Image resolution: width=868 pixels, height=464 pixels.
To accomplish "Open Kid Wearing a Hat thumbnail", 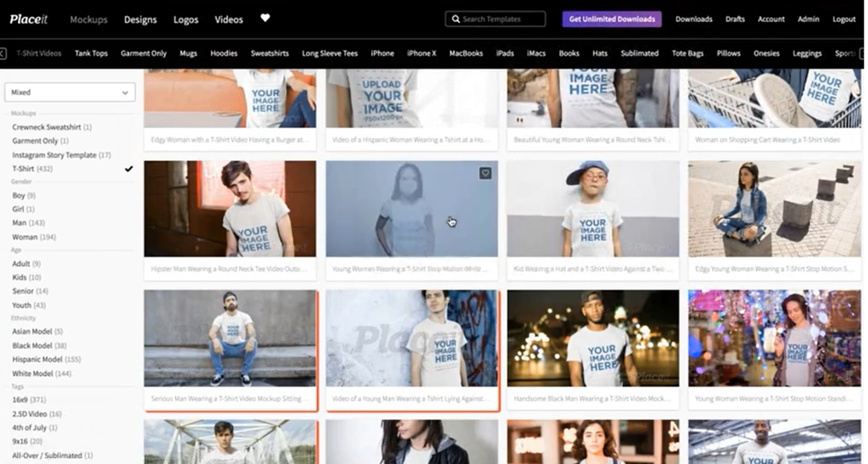I will [593, 209].
